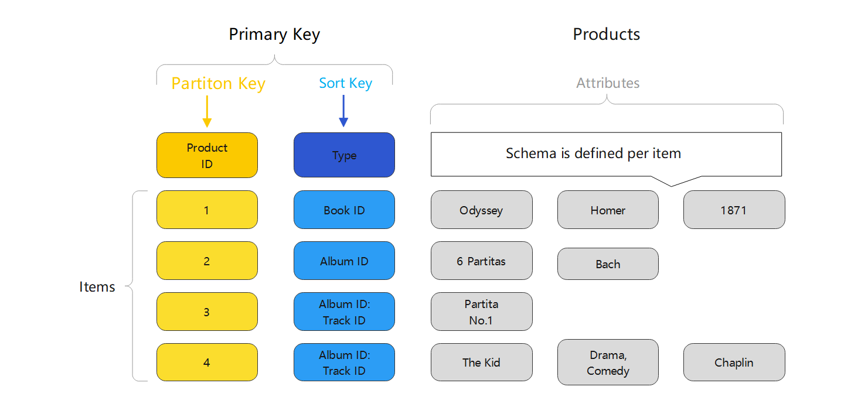Click the yellow arrow under Partiton Key
Viewport: 868px width, 407px height.
207,111
